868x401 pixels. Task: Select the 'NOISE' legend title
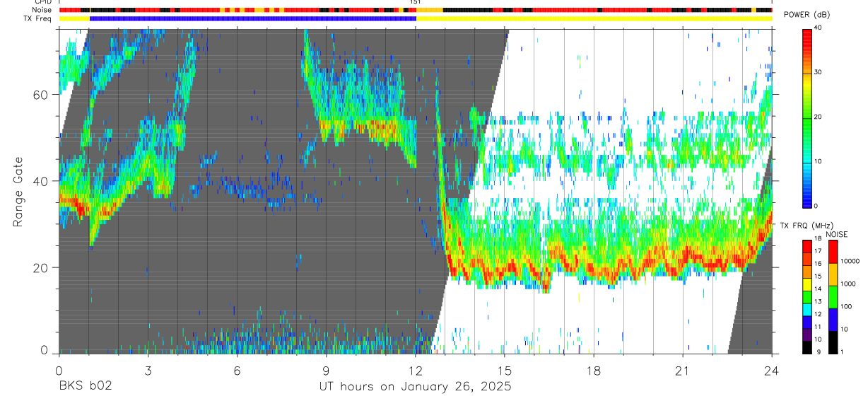pyautogui.click(x=838, y=234)
